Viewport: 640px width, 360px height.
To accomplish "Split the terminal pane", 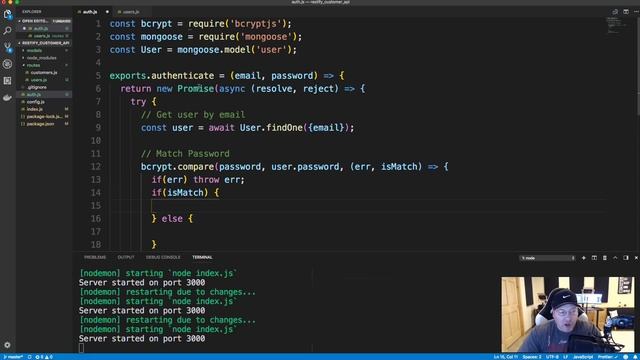I will tap(594, 258).
